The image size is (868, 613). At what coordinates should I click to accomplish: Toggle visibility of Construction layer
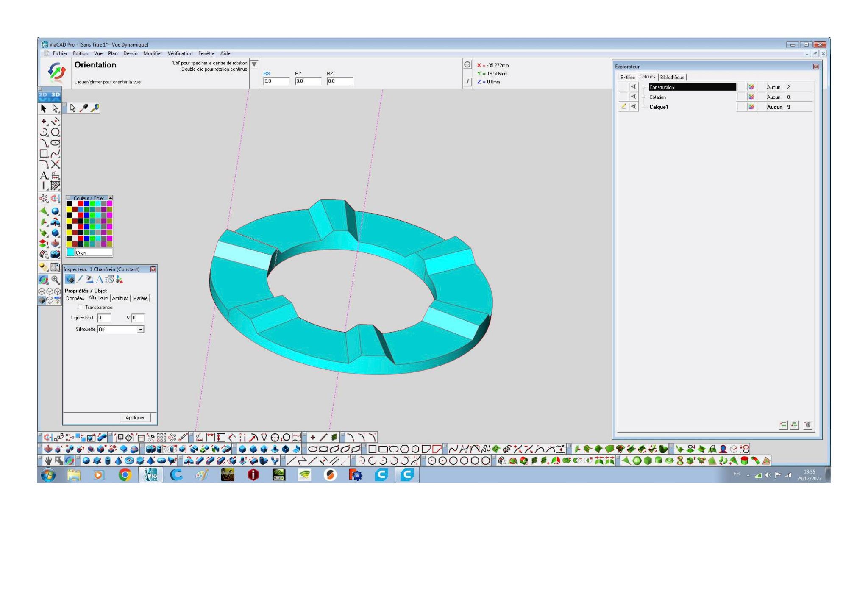[633, 87]
